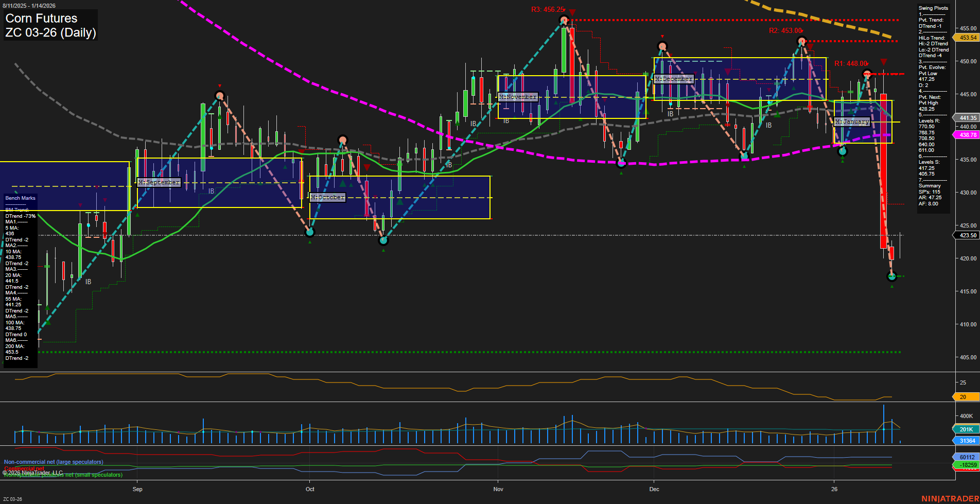Click the 423.50 last price marker

pos(968,235)
